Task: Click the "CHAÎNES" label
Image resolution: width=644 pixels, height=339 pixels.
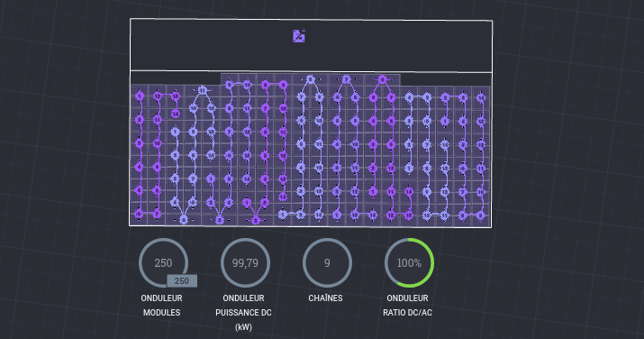Action: (x=326, y=298)
